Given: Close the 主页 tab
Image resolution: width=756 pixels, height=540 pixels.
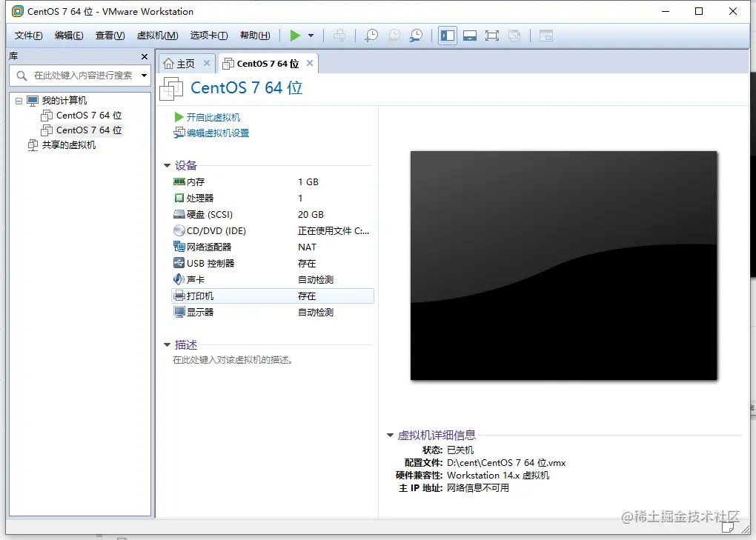Looking at the screenshot, I should tap(207, 63).
